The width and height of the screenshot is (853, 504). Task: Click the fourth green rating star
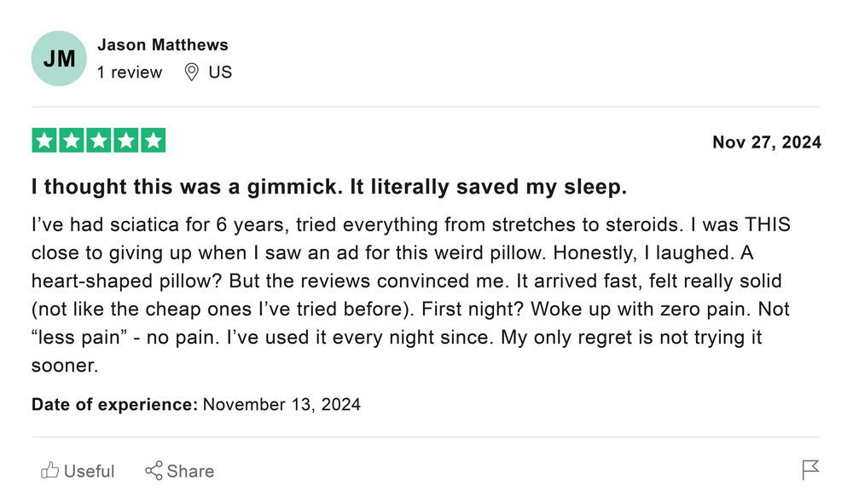pos(126,141)
